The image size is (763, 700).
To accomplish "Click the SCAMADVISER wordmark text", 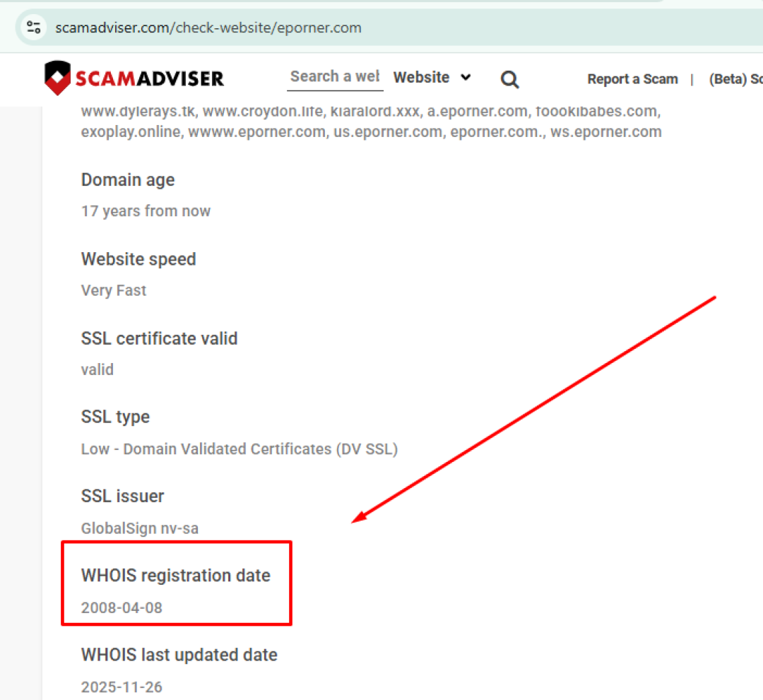I will pyautogui.click(x=149, y=78).
